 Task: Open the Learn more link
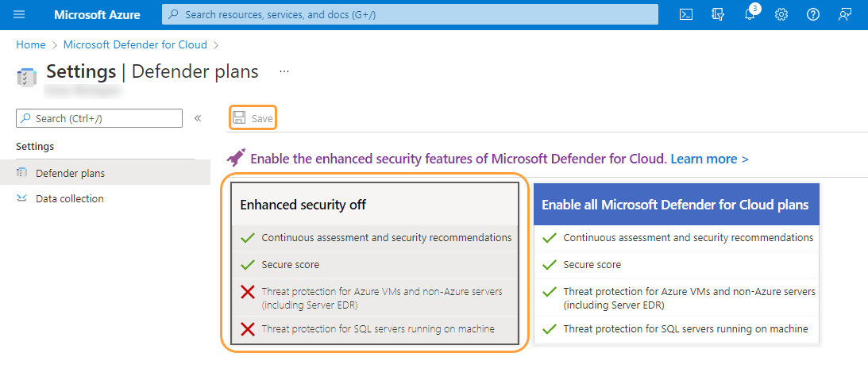click(709, 159)
